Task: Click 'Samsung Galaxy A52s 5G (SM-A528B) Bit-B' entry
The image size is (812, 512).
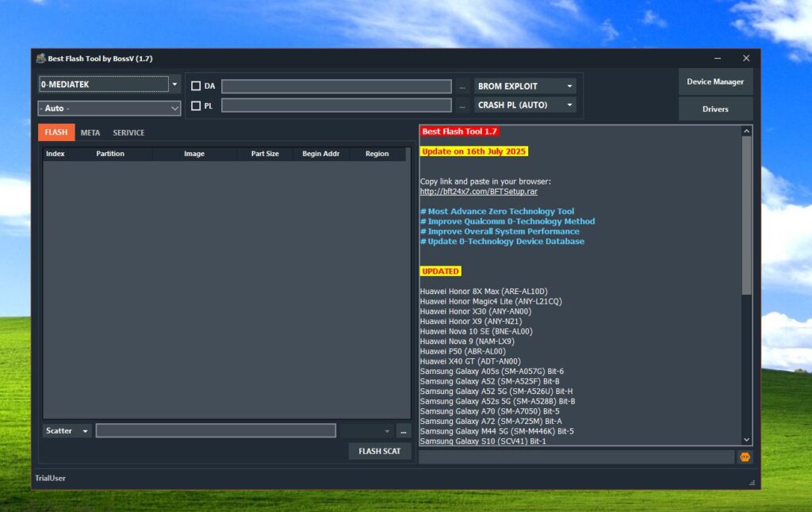Action: point(498,401)
